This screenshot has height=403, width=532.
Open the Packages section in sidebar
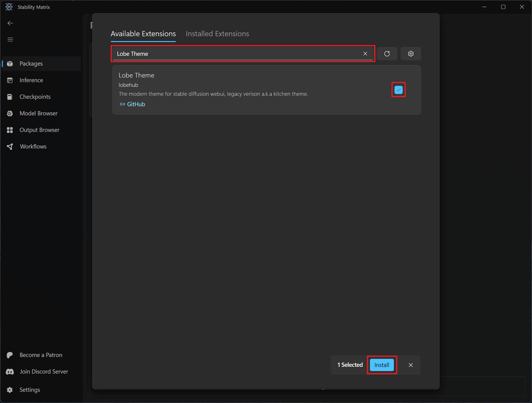31,64
